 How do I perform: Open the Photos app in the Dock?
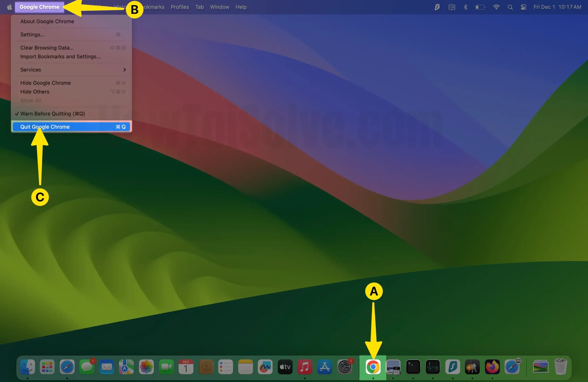coord(146,367)
